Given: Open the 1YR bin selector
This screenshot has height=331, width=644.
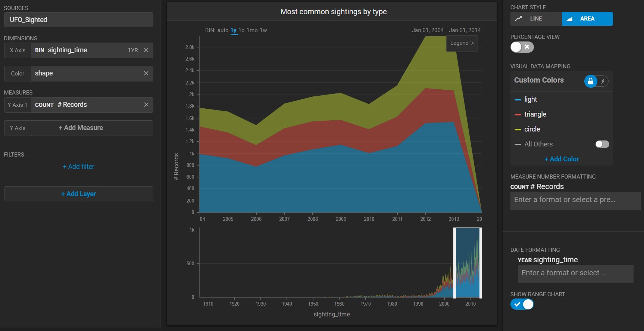Looking at the screenshot, I should (133, 50).
